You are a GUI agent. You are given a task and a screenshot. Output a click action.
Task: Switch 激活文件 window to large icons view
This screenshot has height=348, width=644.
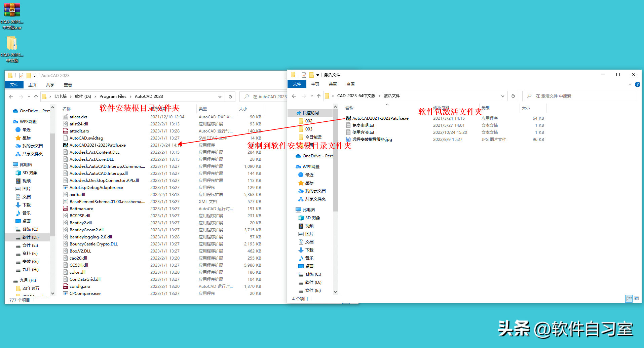pyautogui.click(x=636, y=299)
